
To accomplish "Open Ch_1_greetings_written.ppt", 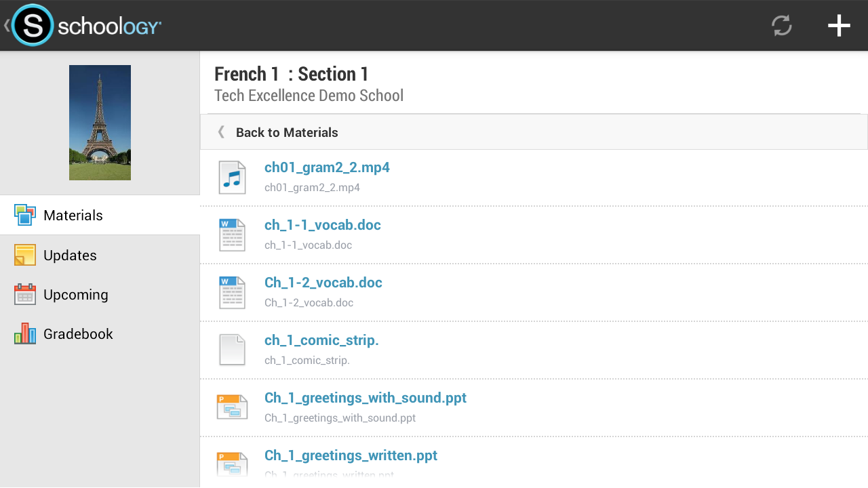I will point(351,455).
